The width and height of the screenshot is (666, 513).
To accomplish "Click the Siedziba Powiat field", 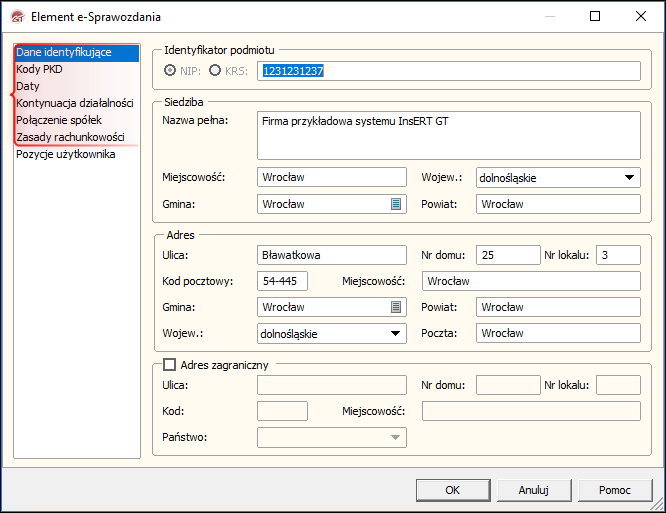I will (x=558, y=204).
